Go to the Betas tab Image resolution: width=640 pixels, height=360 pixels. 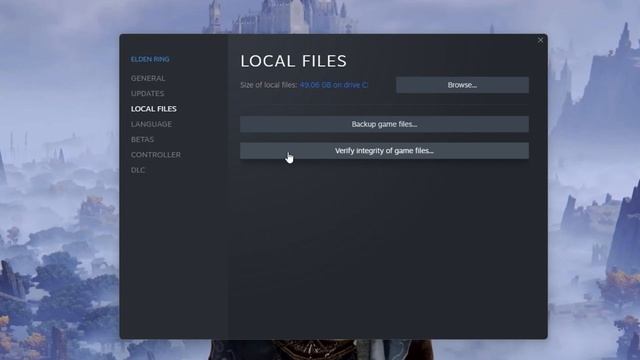142,139
